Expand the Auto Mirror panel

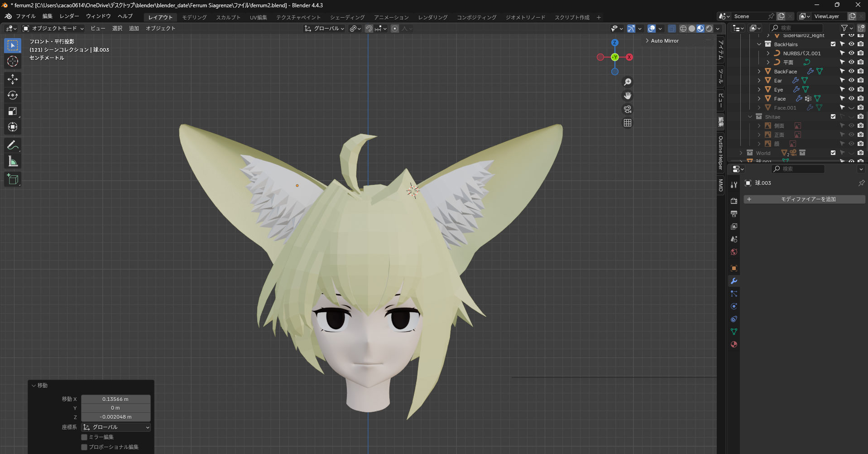coord(664,41)
